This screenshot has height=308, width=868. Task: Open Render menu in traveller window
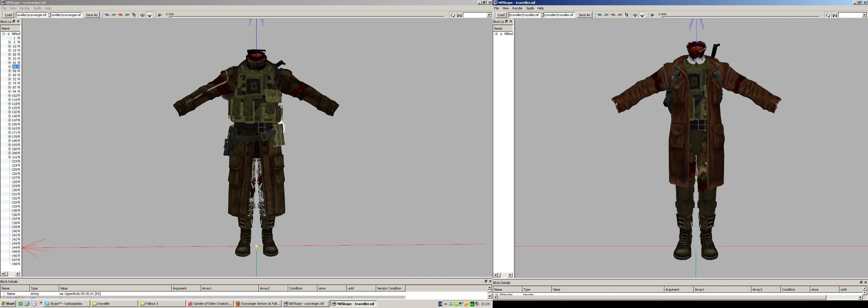[517, 8]
